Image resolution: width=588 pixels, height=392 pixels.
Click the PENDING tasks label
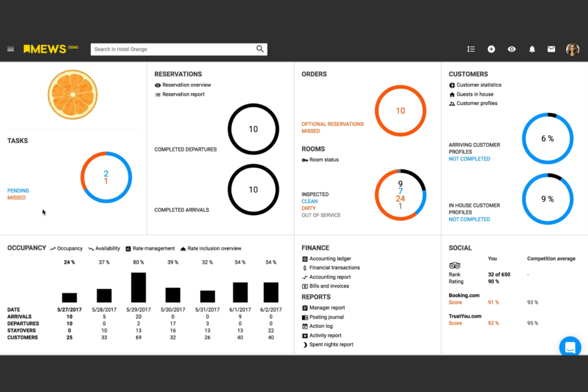[x=18, y=191]
